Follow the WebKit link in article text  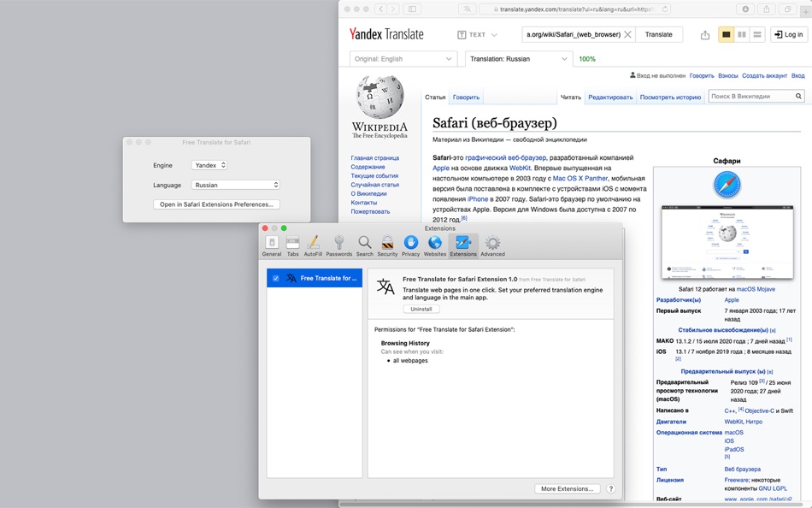tap(520, 168)
